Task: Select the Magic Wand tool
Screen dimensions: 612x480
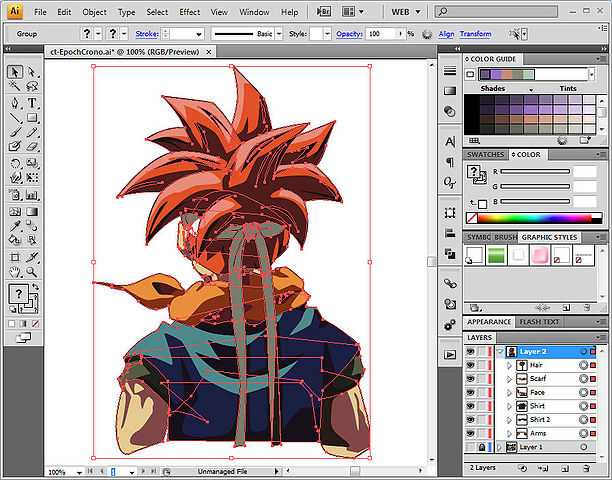Action: pos(15,86)
